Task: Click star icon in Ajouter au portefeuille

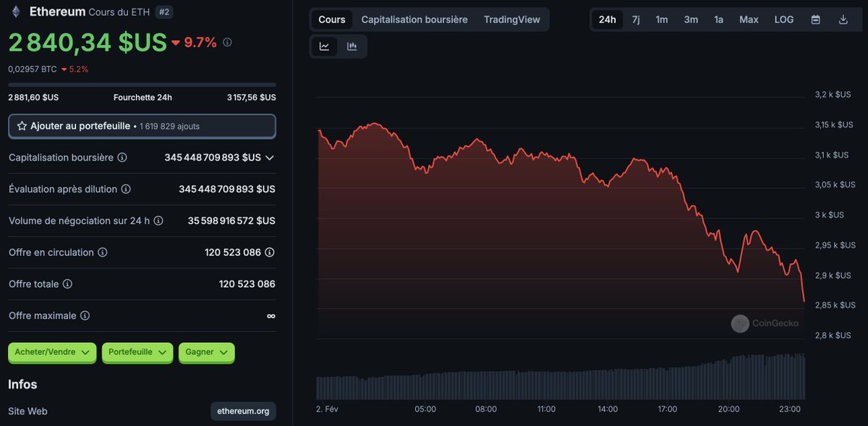Action: [x=22, y=126]
